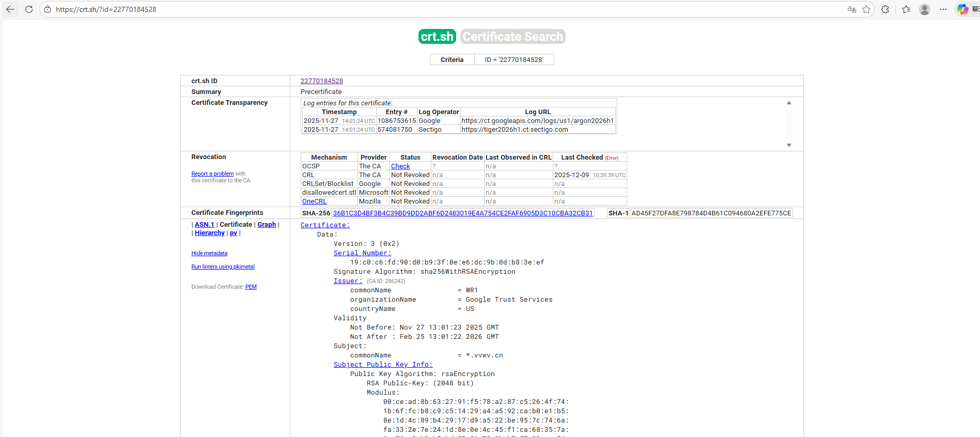Open the user profile avatar icon
980x437 pixels.
click(925, 9)
